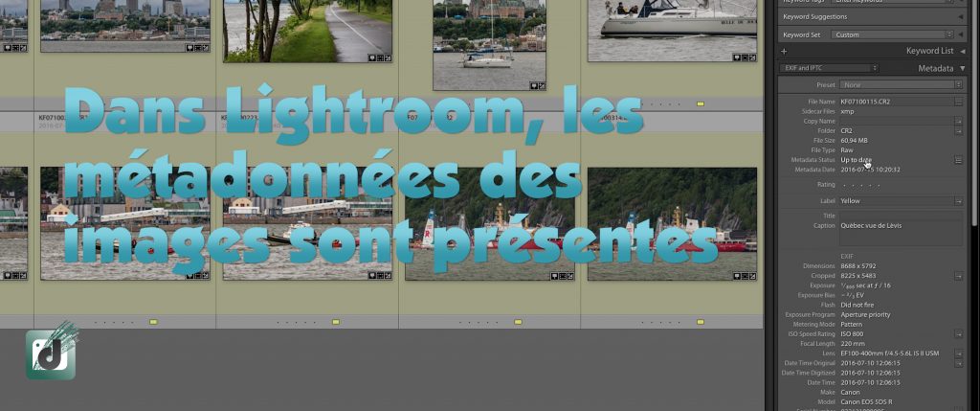The width and height of the screenshot is (980, 411).
Task: Go to crop via Cropped arrow button
Action: tap(958, 276)
